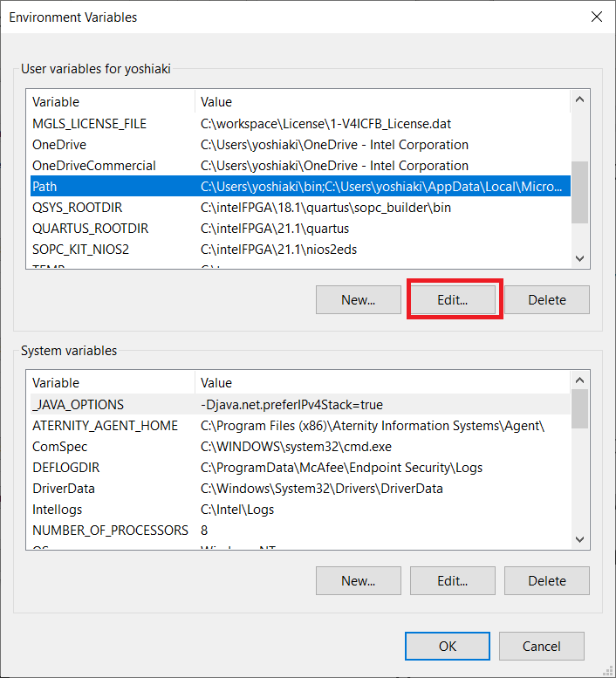Select the QUARTUS_ROOTDIR variable row
This screenshot has height=678, width=616.
(90, 229)
